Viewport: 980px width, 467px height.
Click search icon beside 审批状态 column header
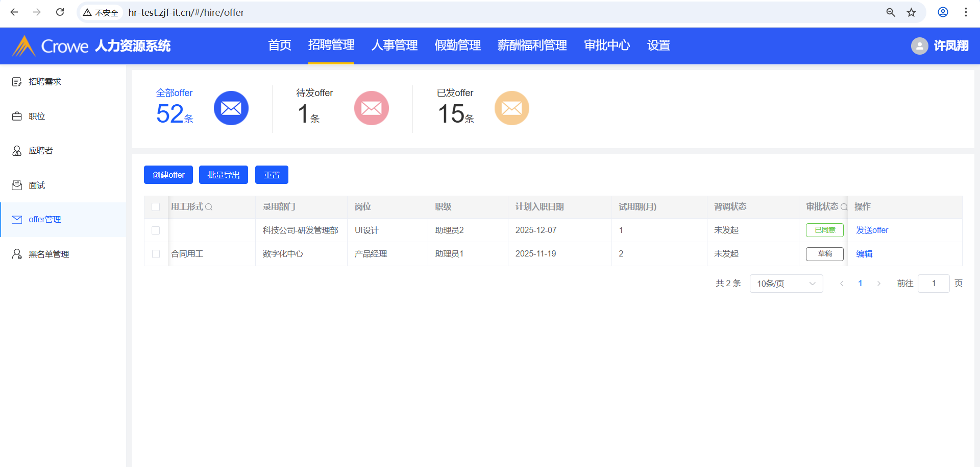tap(844, 207)
